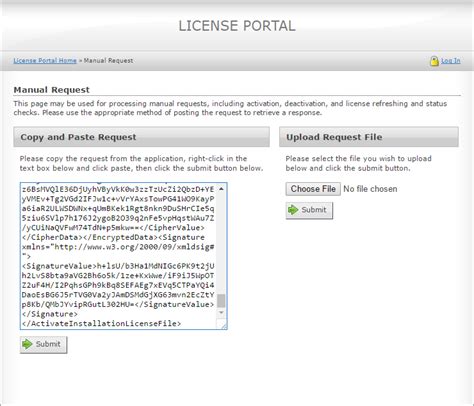474x406 pixels.
Task: Click the SignatureValue line in the textarea
Action: point(118,266)
